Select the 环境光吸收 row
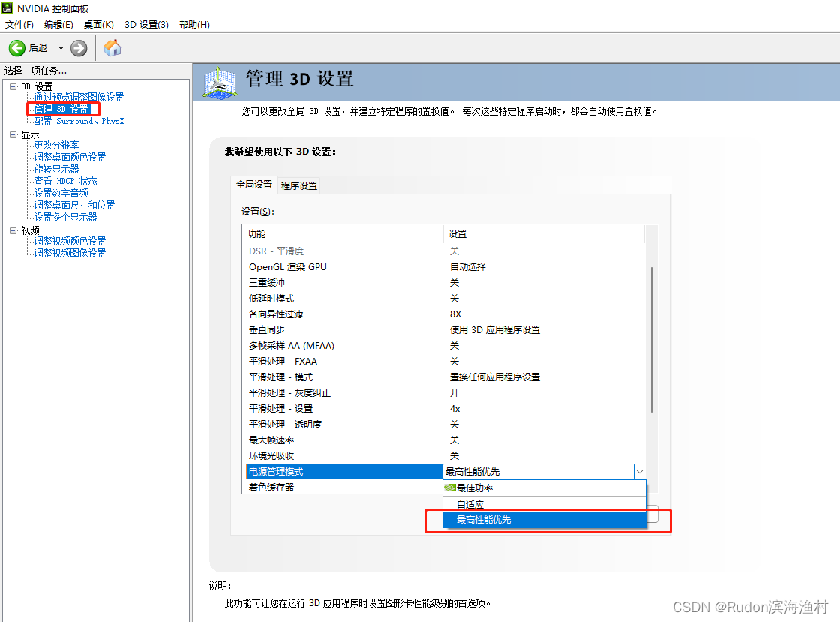 (445, 456)
